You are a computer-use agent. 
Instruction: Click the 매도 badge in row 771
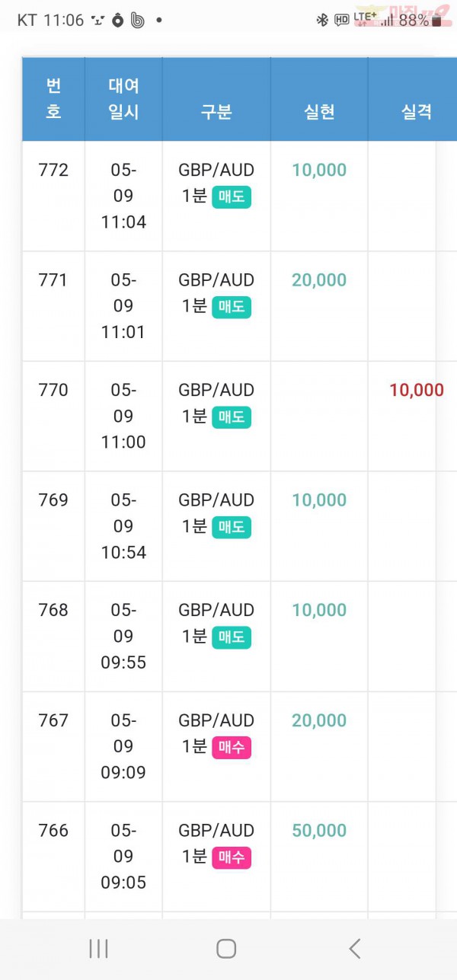[x=232, y=308]
